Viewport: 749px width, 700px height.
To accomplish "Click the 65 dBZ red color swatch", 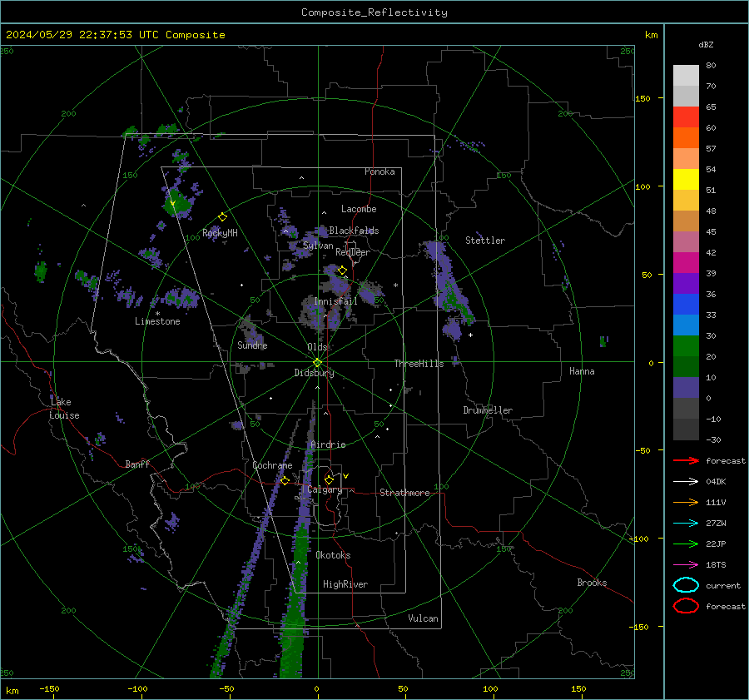I will point(686,117).
